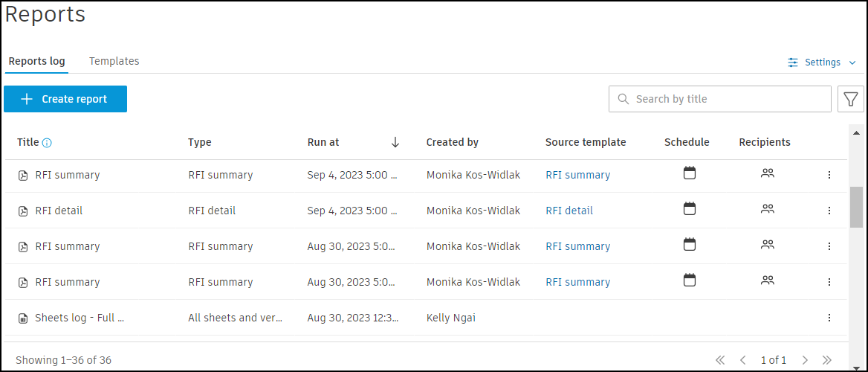View recipients of the RFI detail report
The image size is (868, 372).
[768, 209]
